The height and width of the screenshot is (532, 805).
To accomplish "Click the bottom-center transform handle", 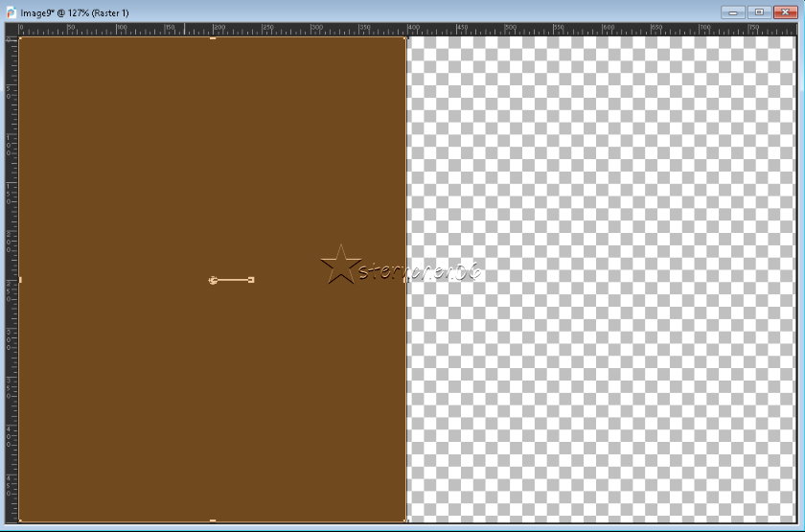I will coord(213,520).
